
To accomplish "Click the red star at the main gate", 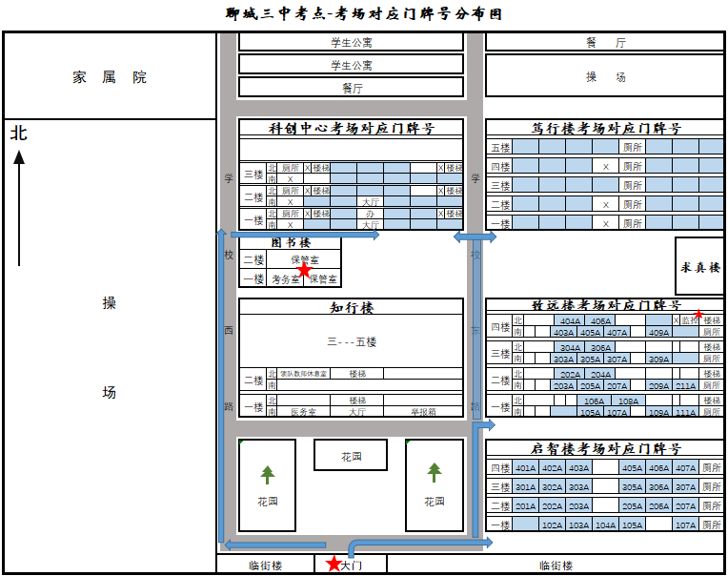I will coord(333,564).
